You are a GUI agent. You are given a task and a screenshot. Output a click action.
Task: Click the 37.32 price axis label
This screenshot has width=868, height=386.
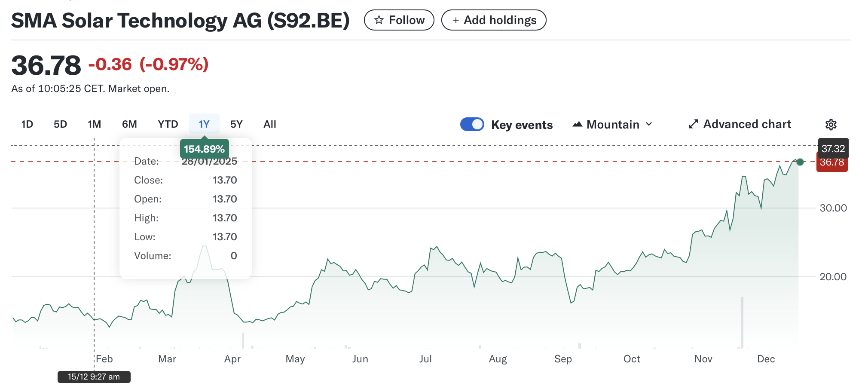point(833,149)
